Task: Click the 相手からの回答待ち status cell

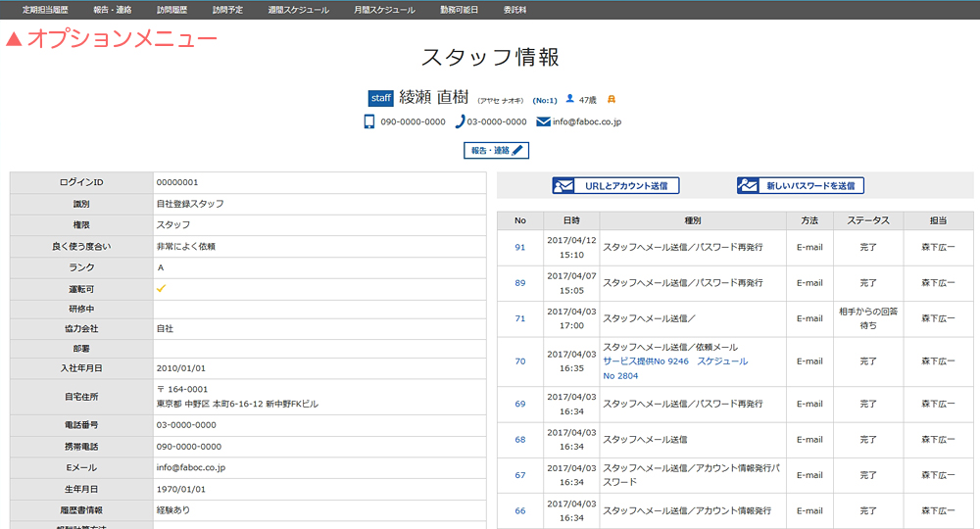Action: (868, 318)
